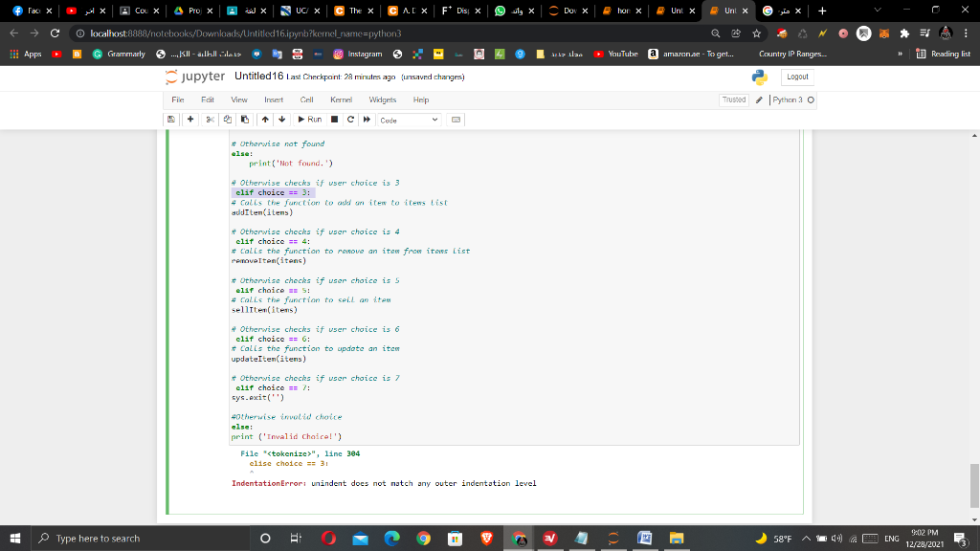Open the cell type dropdown showing Code
Viewport: 980px width, 551px height.
click(x=409, y=120)
